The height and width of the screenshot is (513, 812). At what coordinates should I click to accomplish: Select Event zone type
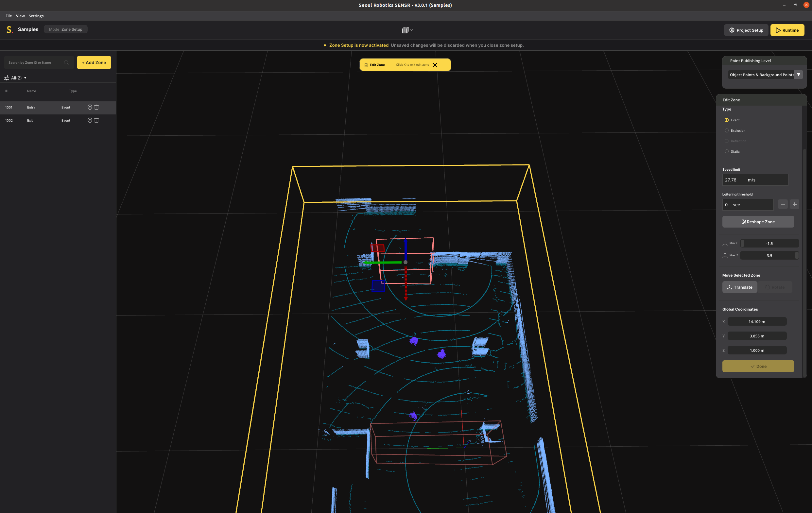click(727, 120)
